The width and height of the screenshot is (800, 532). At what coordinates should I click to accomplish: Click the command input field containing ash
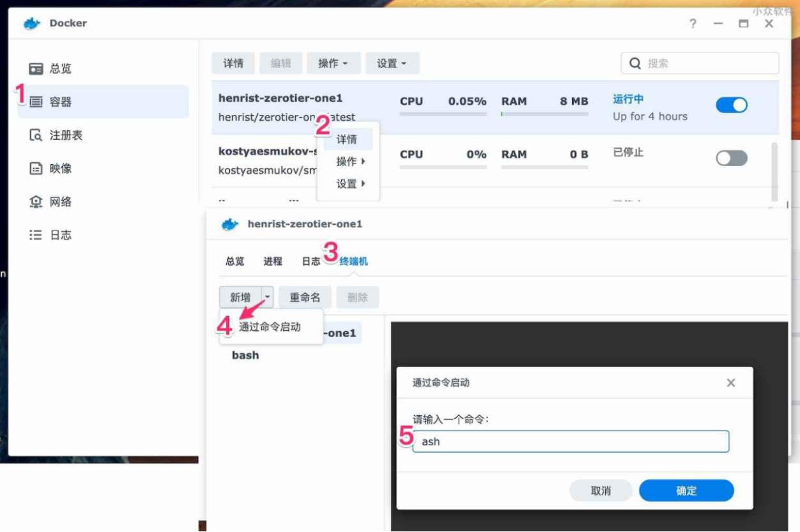[x=571, y=441]
